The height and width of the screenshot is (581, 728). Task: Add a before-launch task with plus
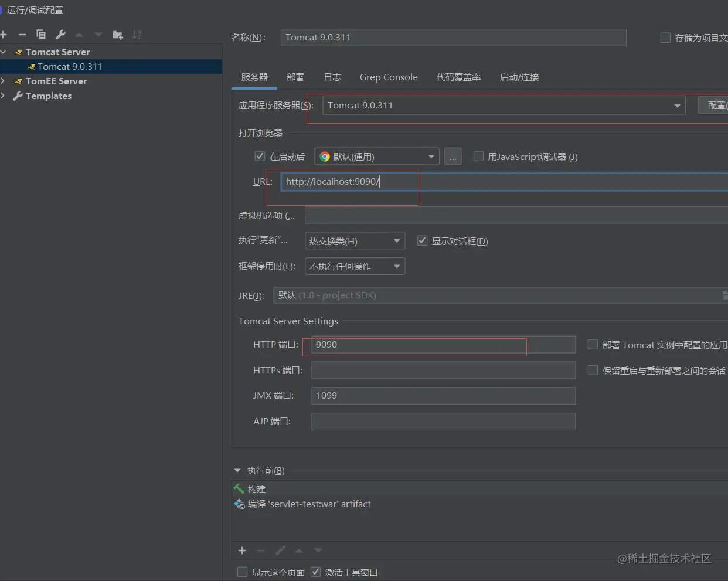[x=242, y=551]
